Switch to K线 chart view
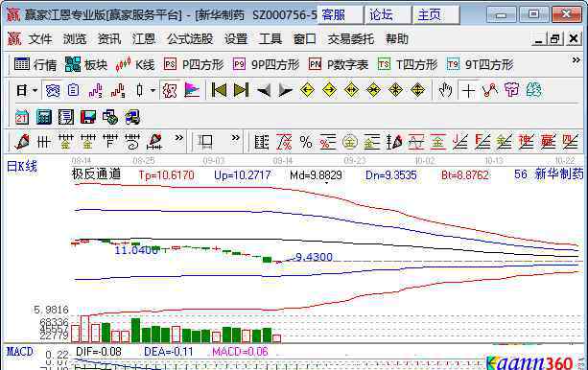The width and height of the screenshot is (588, 370). [x=135, y=64]
